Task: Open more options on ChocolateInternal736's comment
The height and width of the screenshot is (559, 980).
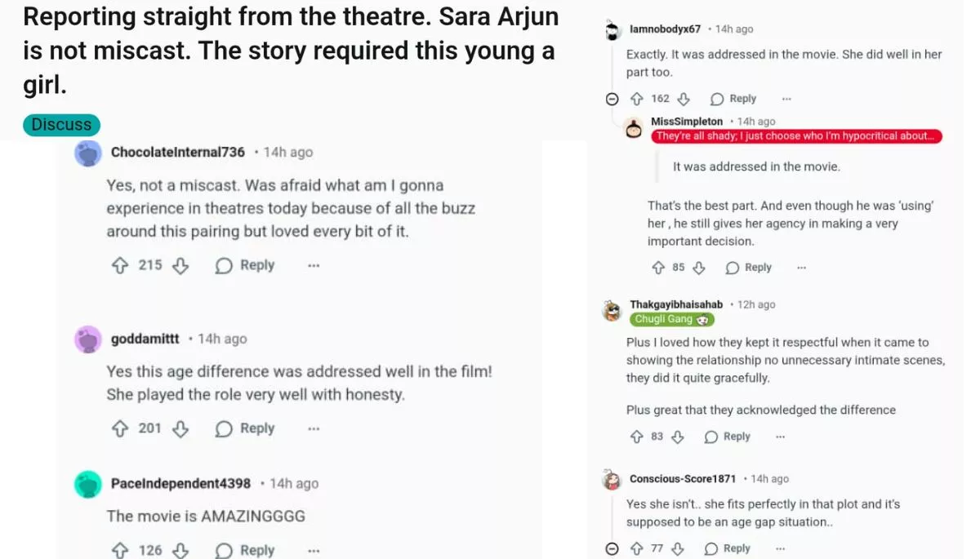Action: [314, 265]
